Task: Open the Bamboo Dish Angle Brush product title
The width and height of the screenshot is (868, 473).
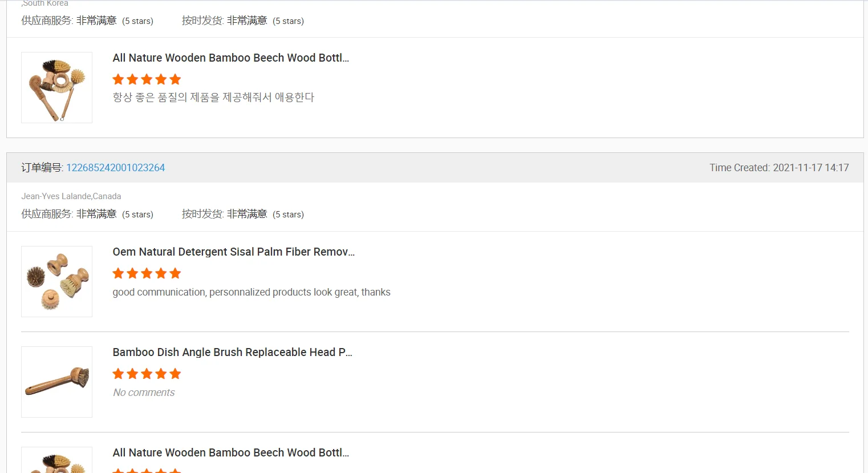Action: tap(232, 353)
